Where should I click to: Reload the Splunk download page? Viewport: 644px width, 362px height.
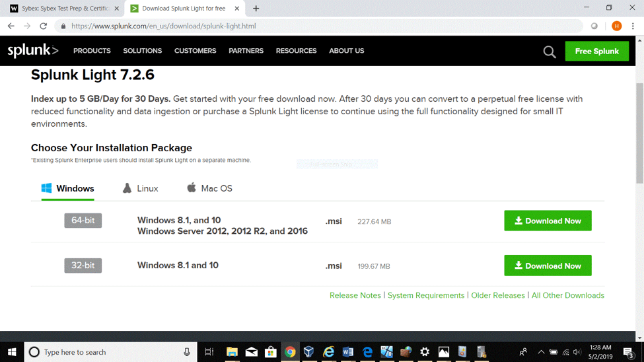(43, 26)
